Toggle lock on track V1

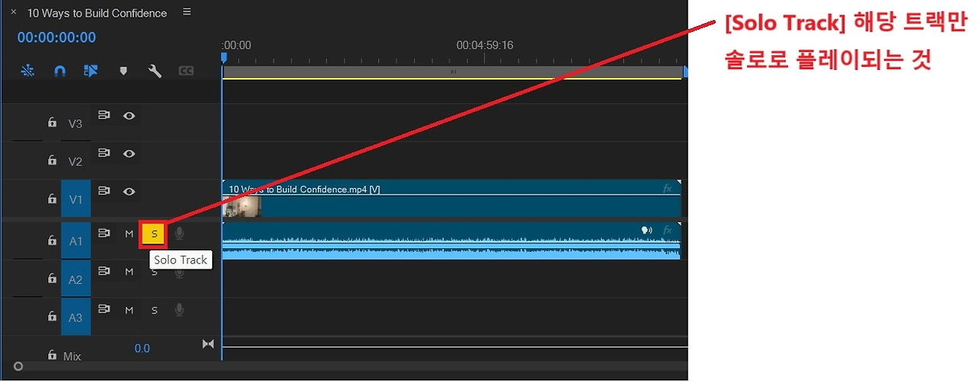[51, 199]
